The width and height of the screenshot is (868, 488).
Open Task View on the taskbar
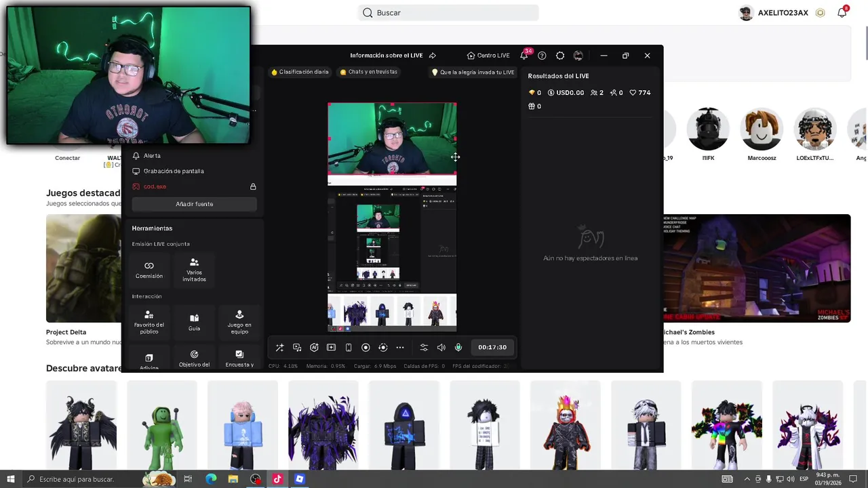[188, 479]
